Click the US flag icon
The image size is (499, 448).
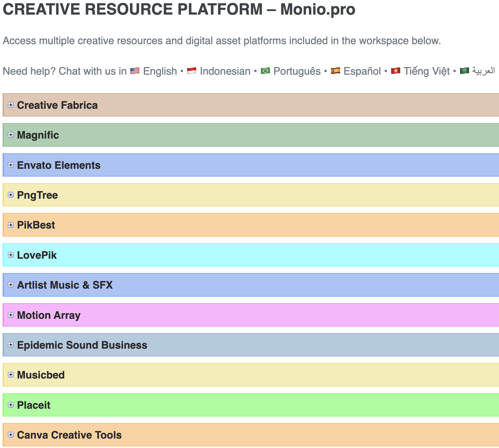(x=135, y=71)
